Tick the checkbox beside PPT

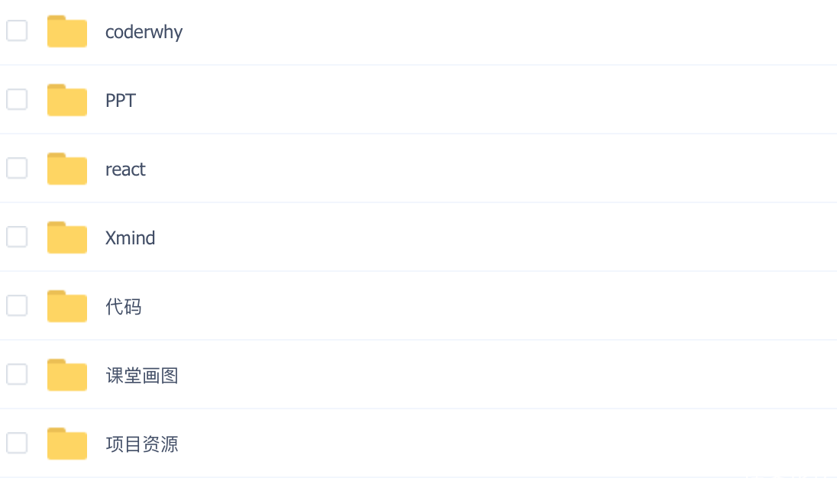pyautogui.click(x=17, y=99)
